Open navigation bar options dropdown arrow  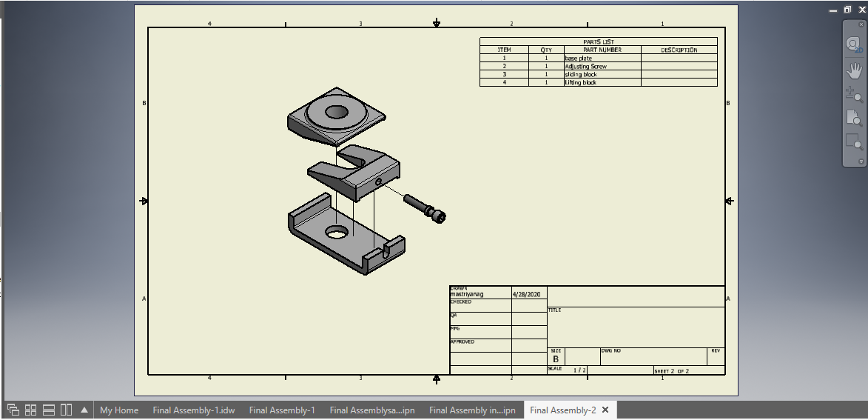click(861, 161)
